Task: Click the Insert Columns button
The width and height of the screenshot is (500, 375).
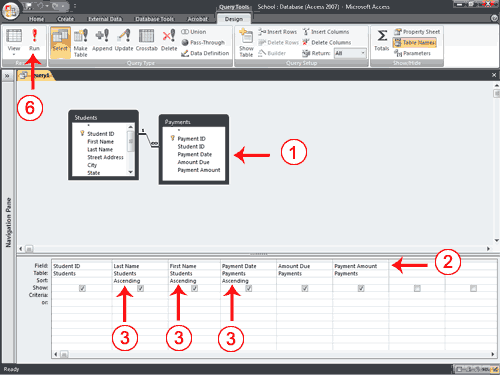Action: click(x=326, y=32)
